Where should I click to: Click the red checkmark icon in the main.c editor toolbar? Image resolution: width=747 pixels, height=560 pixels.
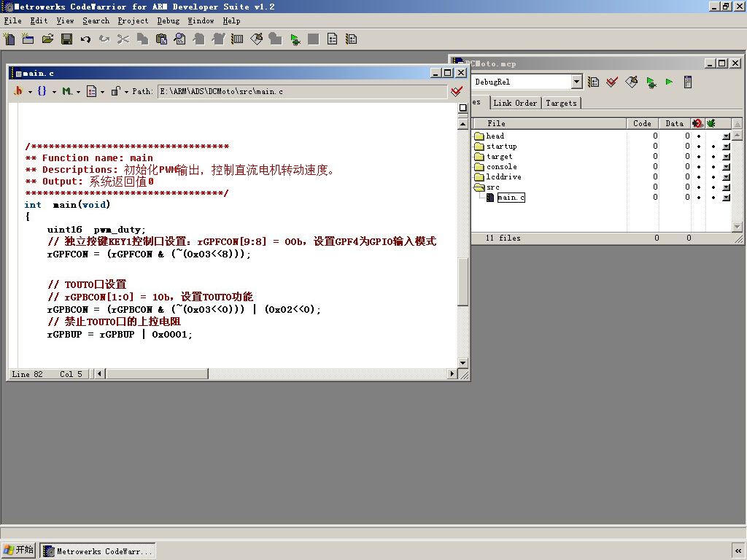pyautogui.click(x=457, y=91)
